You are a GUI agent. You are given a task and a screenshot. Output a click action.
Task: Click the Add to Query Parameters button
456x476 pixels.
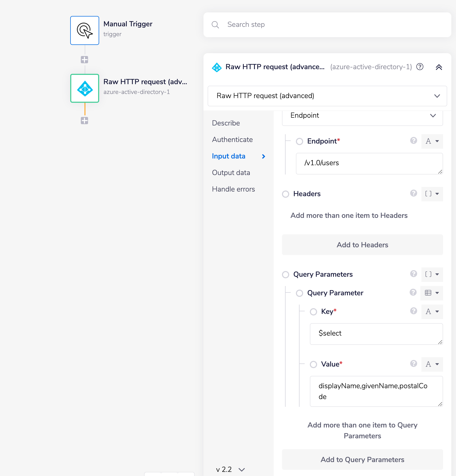click(362, 459)
